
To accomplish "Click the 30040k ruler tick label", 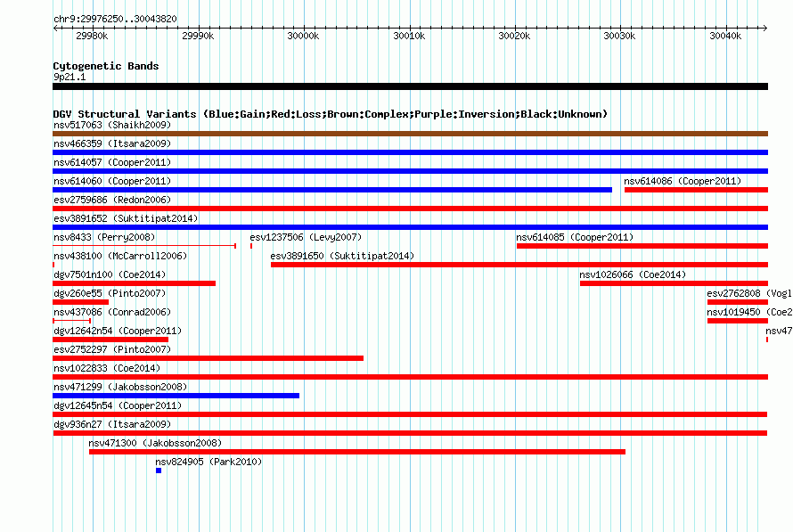I will (725, 36).
